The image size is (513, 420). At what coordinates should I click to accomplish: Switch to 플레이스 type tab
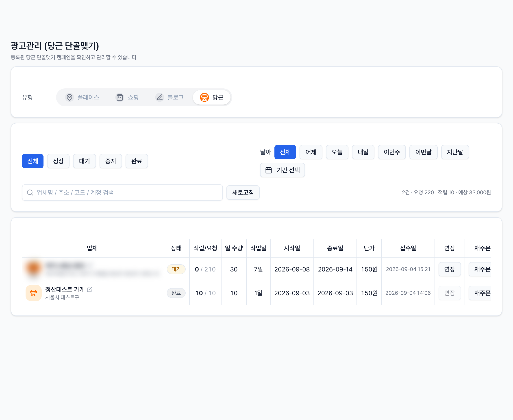click(x=83, y=97)
